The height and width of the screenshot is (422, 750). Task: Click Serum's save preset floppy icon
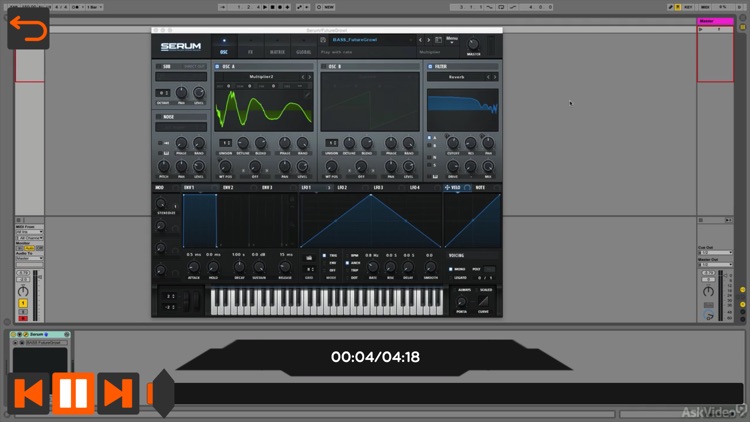323,40
